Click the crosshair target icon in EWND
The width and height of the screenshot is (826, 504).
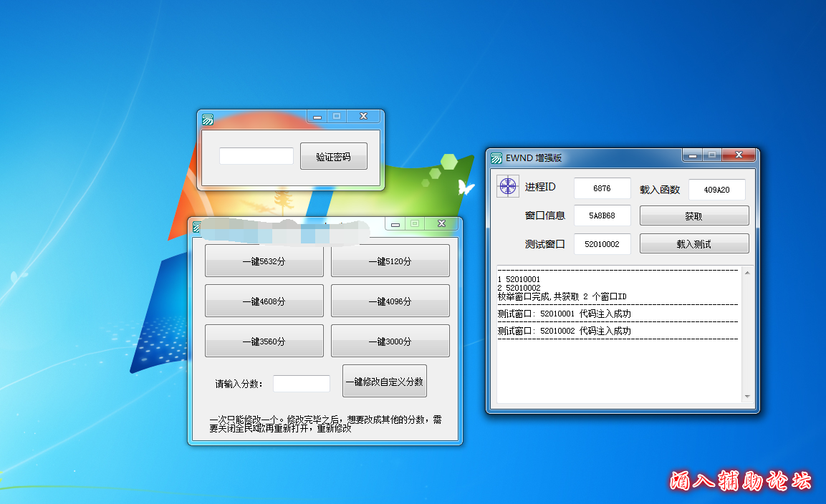[508, 186]
